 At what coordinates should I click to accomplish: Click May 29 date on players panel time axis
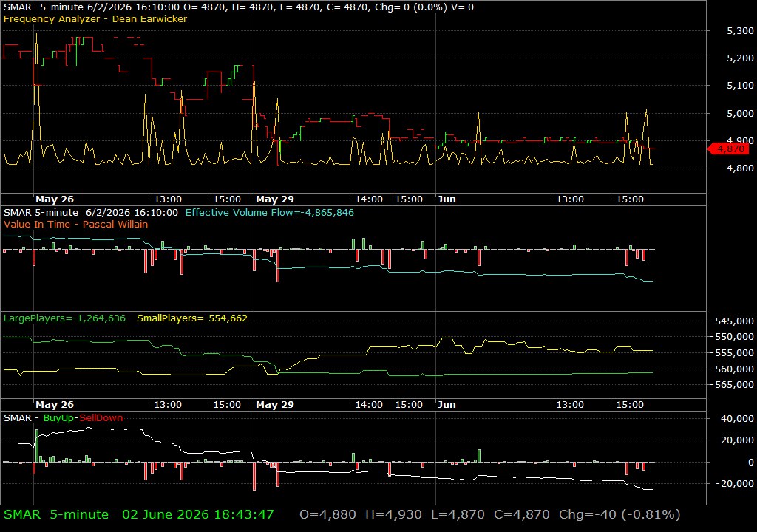tap(275, 405)
